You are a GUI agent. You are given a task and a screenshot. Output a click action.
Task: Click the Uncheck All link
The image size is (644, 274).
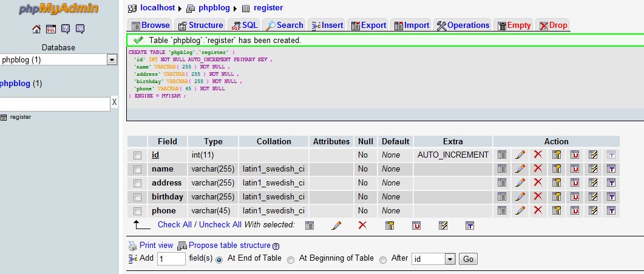220,225
